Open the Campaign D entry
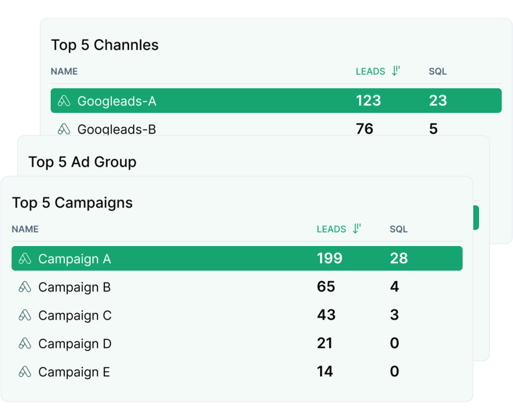 [75, 343]
